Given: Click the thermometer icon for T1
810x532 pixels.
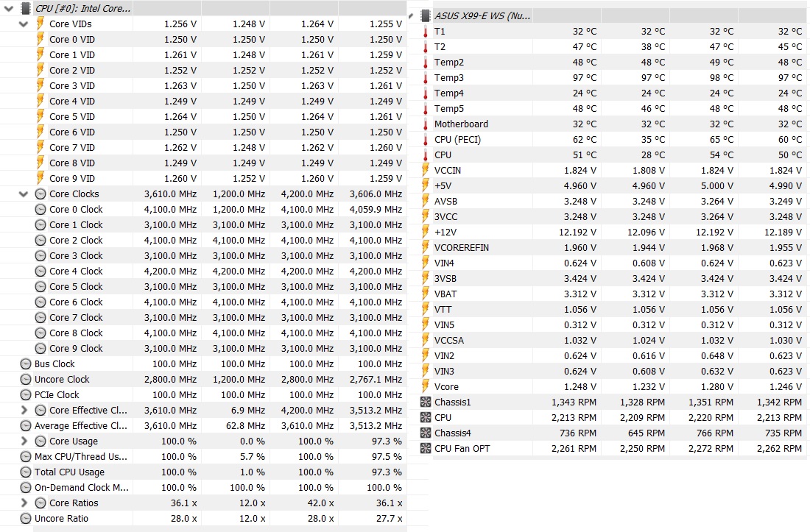Looking at the screenshot, I should 426,32.
